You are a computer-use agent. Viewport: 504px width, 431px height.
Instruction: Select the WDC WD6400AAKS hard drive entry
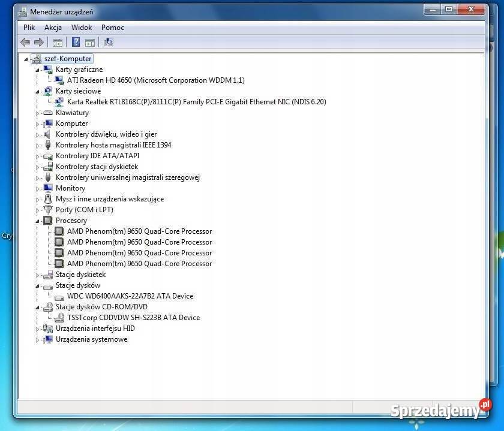click(130, 296)
